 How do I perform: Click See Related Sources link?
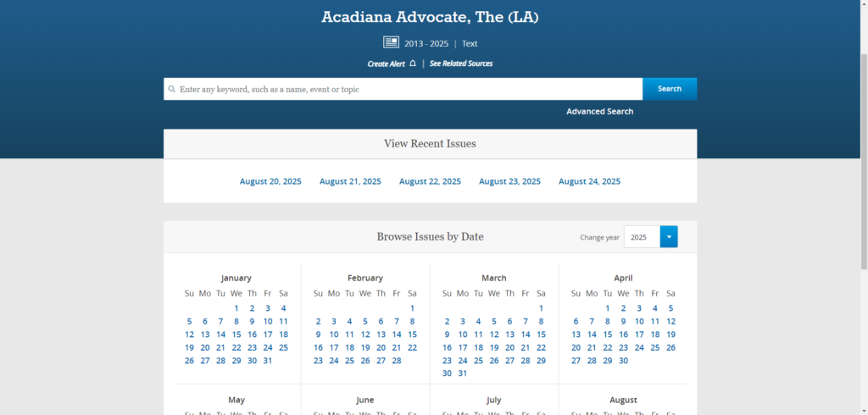[x=460, y=64]
